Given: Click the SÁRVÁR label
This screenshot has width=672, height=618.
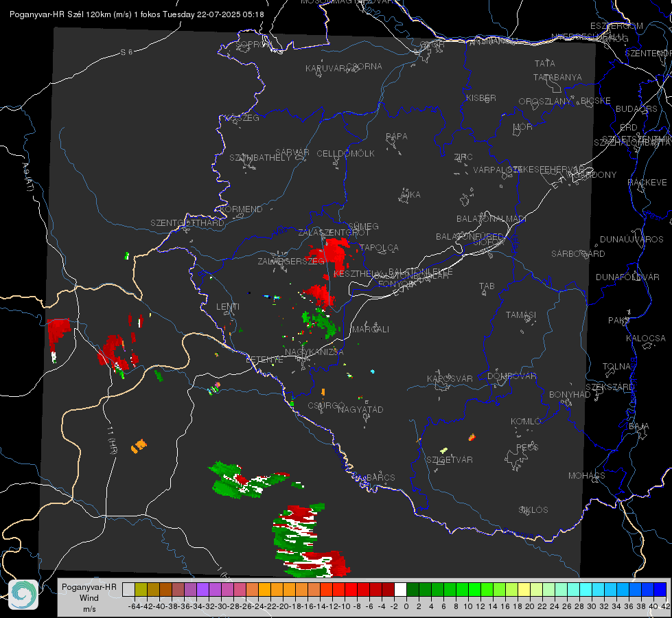Looking at the screenshot, I should coord(292,152).
